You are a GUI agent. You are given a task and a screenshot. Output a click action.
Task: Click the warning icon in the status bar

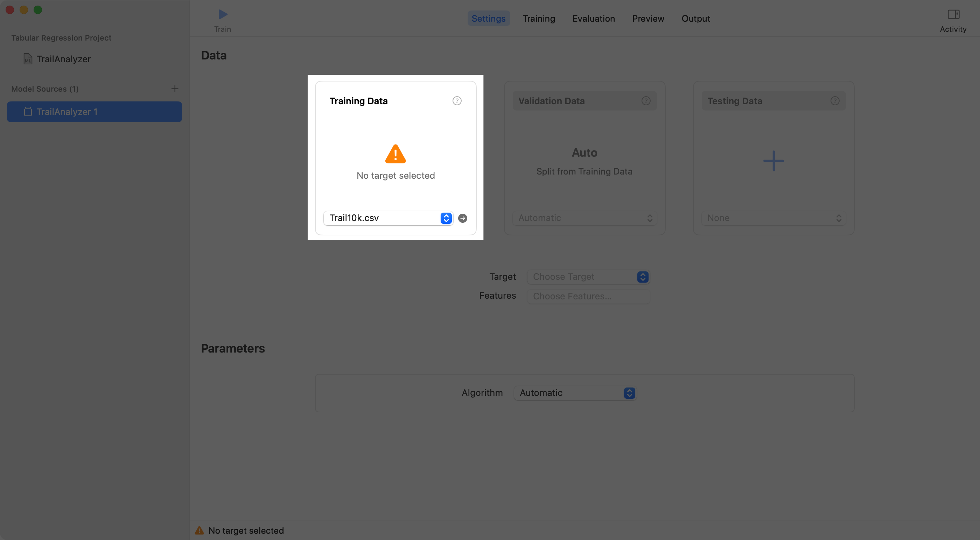pyautogui.click(x=199, y=530)
